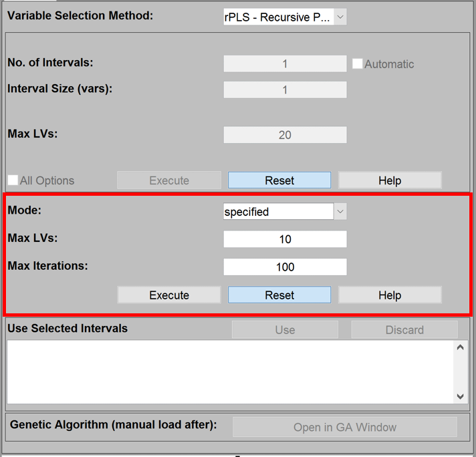Click the Interval Size (vars) field
The image size is (476, 457).
(x=285, y=90)
